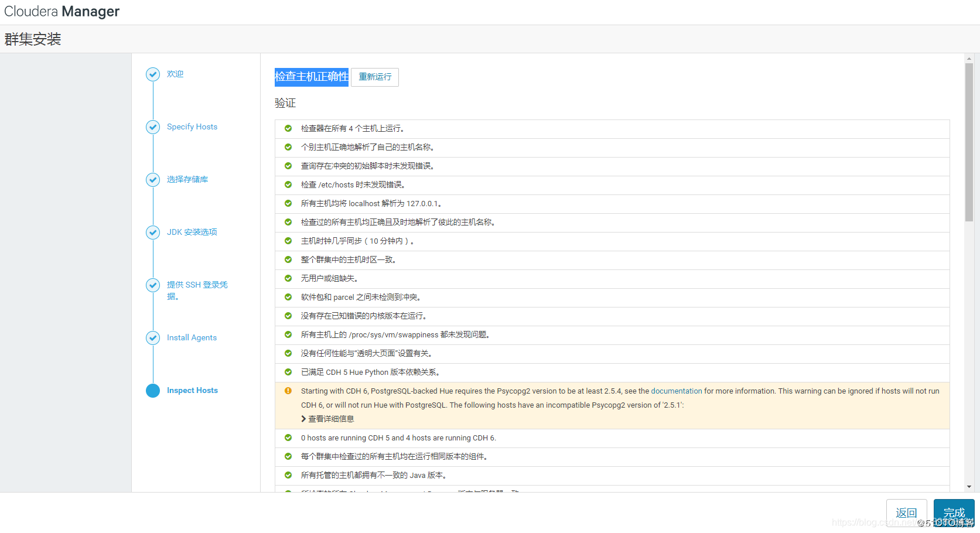
Task: Click text 已满足 CDH 5 Hue Python 版本依赖关系
Action: point(371,372)
